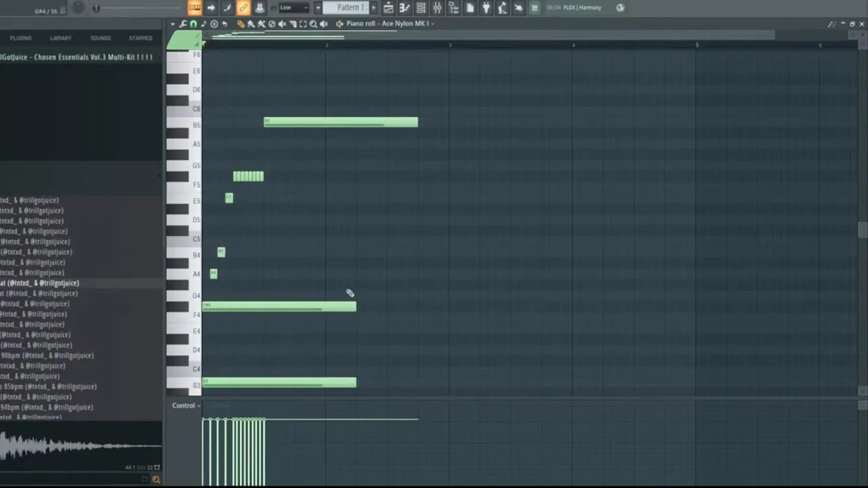Expand the Control lane selector dropdown

coord(186,405)
